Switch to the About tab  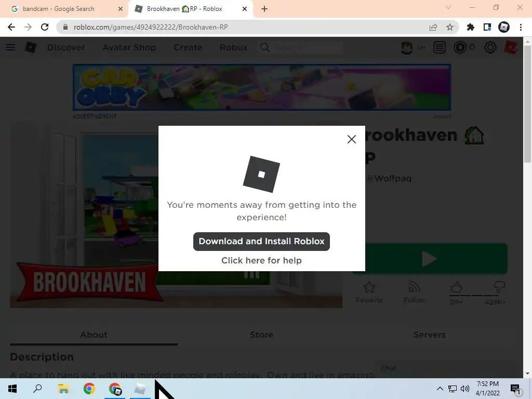94,335
